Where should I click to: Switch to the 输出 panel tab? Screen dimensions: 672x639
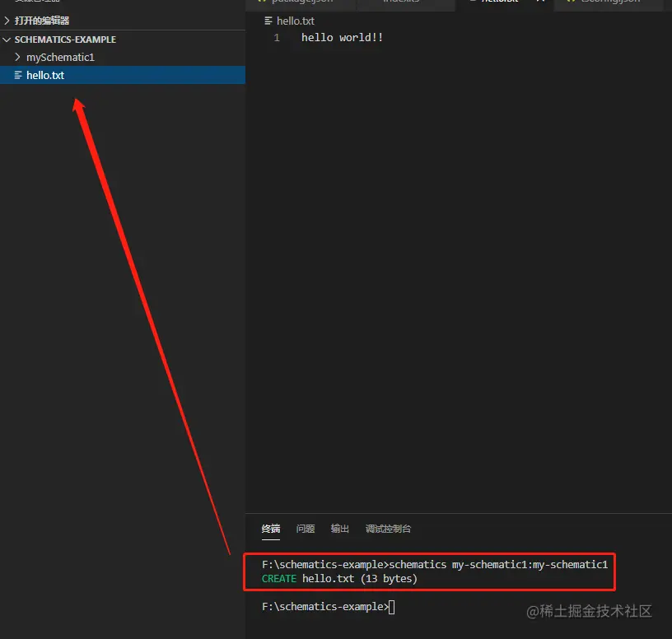pyautogui.click(x=340, y=529)
